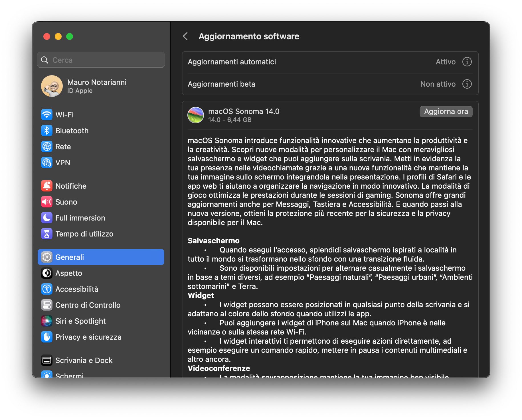This screenshot has height=420, width=522.
Task: Click the Widget section heading
Action: point(201,295)
